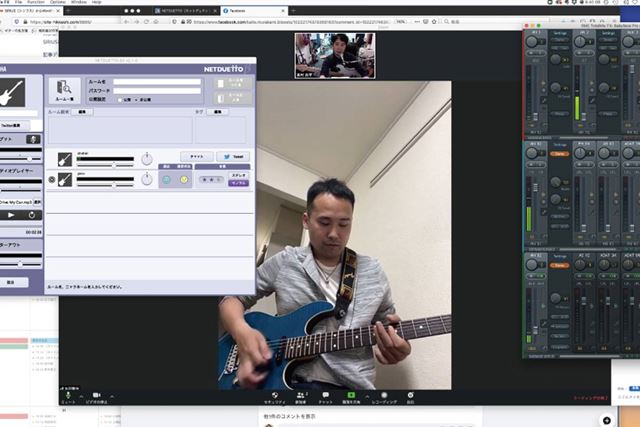Click the Tweet button in NETDUETTO
640x427 pixels.
click(234, 157)
